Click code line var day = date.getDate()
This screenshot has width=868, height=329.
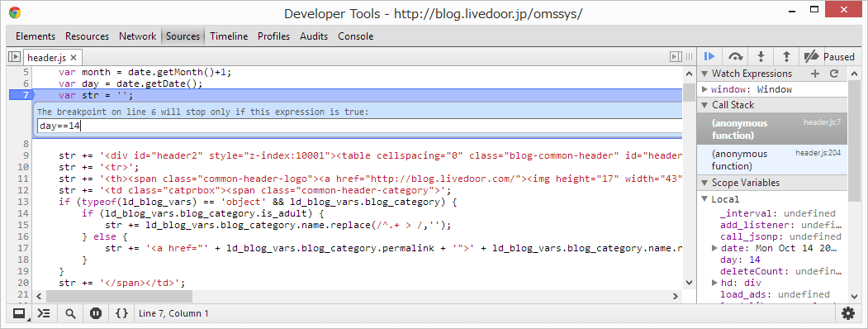130,83
